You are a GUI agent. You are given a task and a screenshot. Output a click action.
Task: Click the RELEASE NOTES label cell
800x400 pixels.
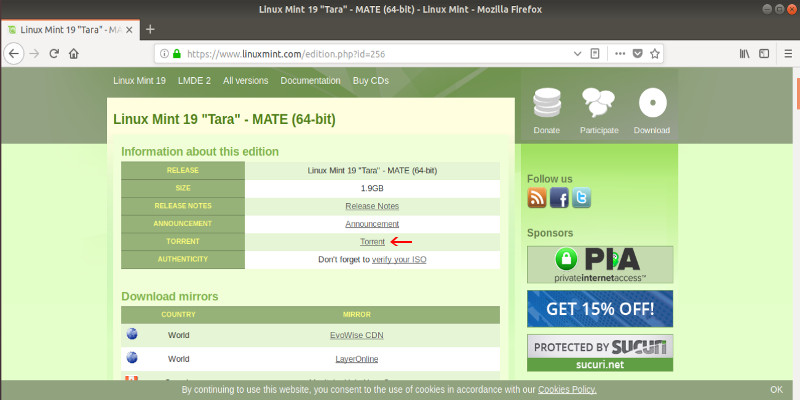point(183,206)
